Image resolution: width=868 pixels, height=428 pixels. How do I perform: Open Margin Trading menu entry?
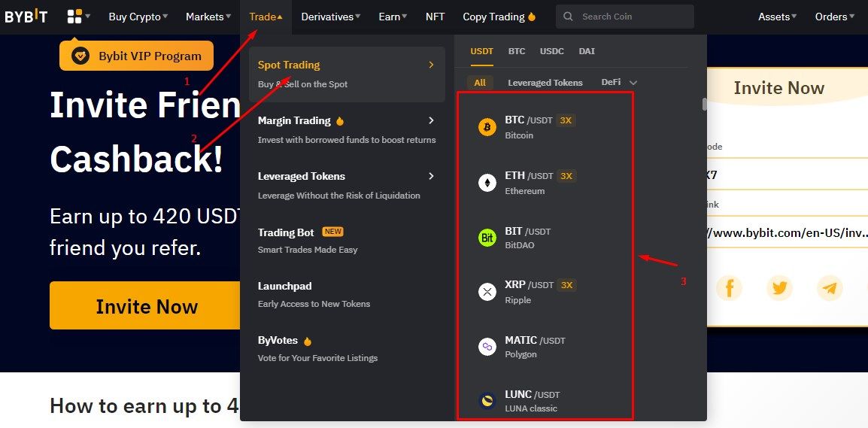click(347, 129)
